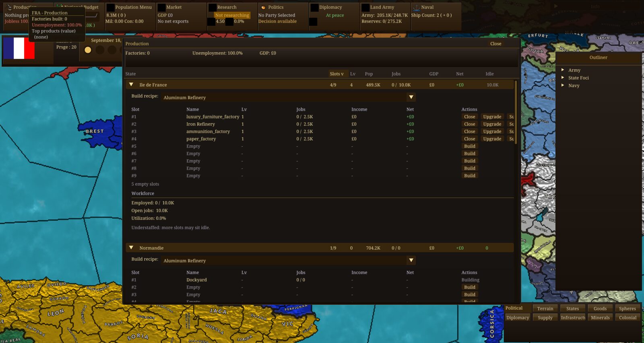Click the 'Not researching' status label

pyautogui.click(x=232, y=15)
